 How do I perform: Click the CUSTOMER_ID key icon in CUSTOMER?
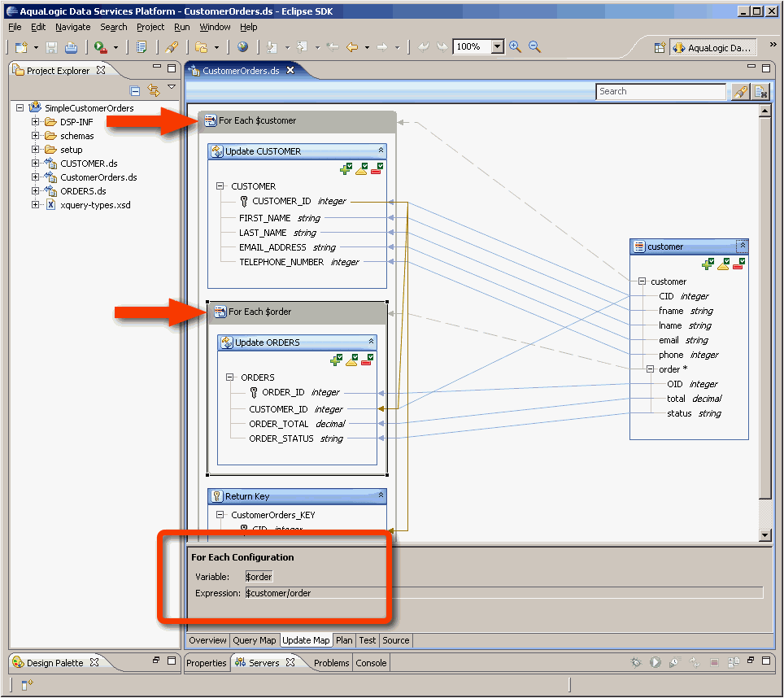(x=244, y=202)
